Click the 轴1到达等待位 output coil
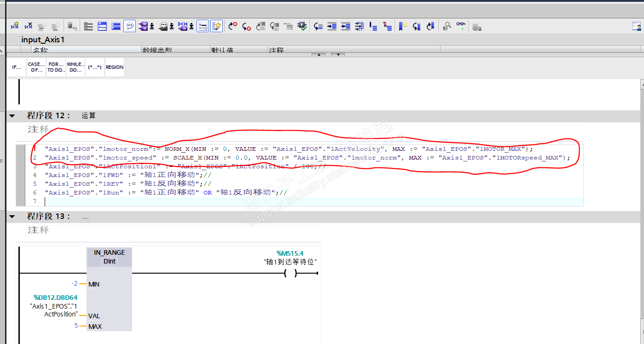Viewport: 644px width, 344px height. coord(290,273)
